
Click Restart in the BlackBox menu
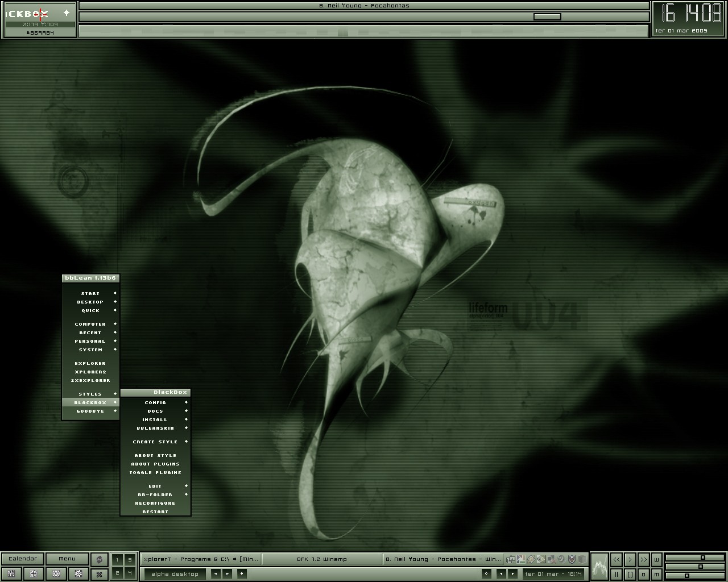click(x=155, y=512)
